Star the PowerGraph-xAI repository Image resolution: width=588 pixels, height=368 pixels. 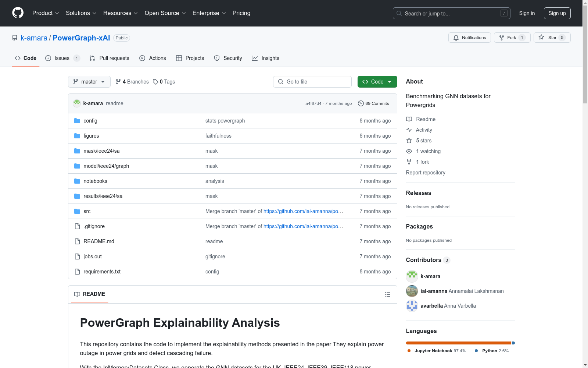click(552, 38)
